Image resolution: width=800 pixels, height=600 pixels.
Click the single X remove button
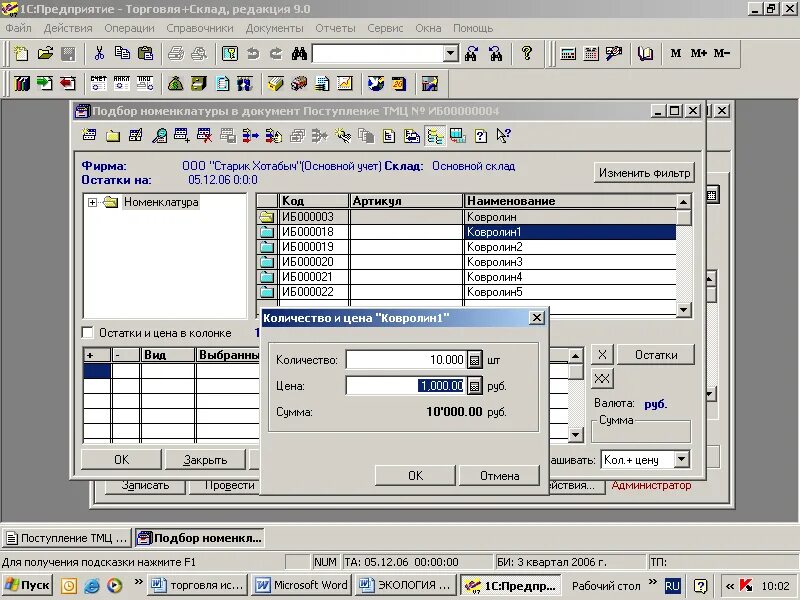[x=602, y=355]
